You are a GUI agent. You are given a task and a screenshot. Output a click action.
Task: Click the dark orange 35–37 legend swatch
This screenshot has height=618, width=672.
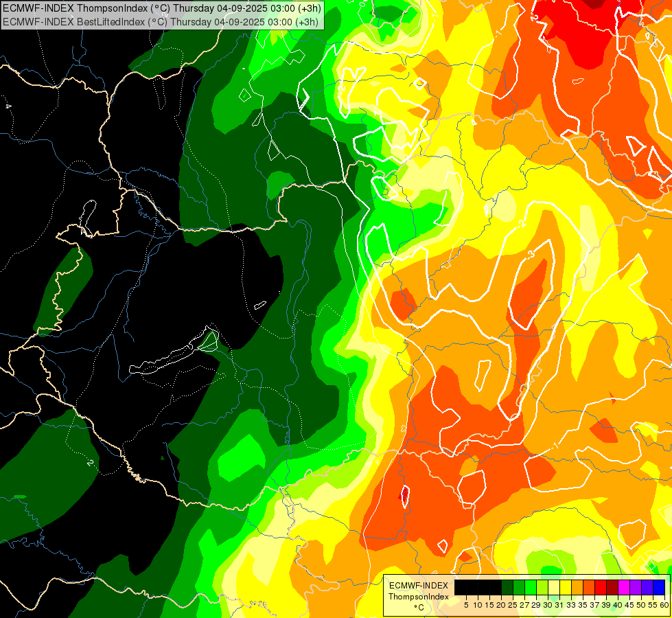pos(589,587)
